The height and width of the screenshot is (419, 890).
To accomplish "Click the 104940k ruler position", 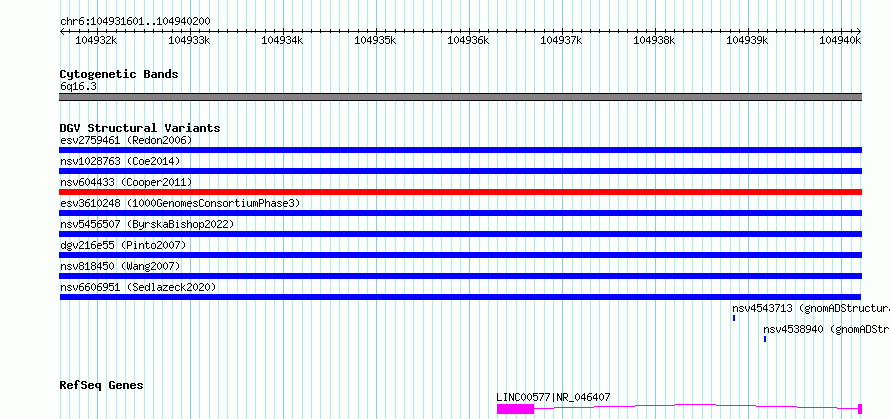I will (x=840, y=40).
